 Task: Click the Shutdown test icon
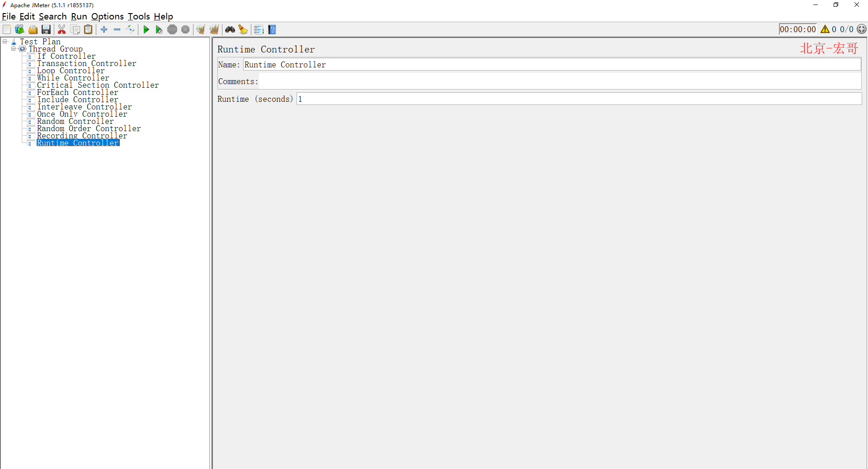tap(185, 29)
